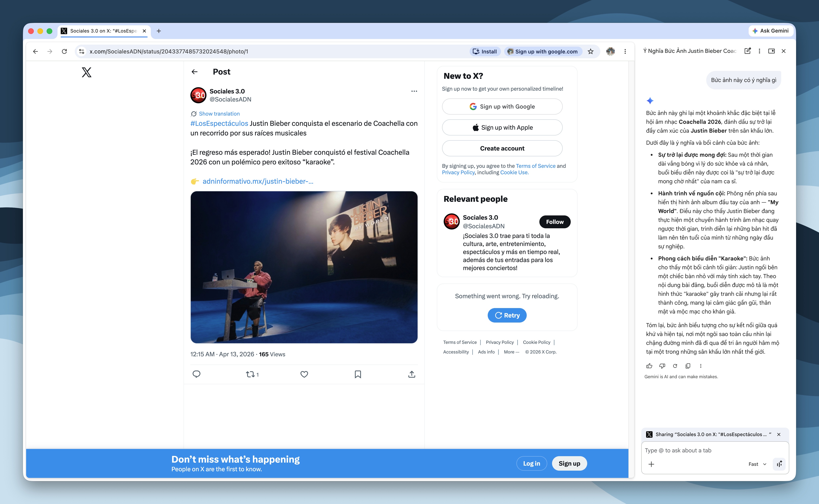Switch to the Sociales 3.0 browser tab

coord(100,31)
